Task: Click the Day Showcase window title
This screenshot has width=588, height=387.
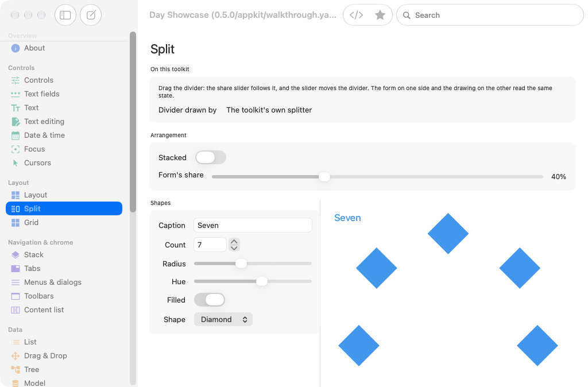Action: click(243, 15)
